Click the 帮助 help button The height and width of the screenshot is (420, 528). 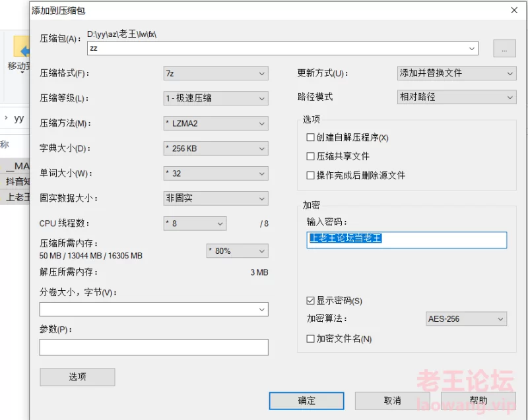click(478, 401)
